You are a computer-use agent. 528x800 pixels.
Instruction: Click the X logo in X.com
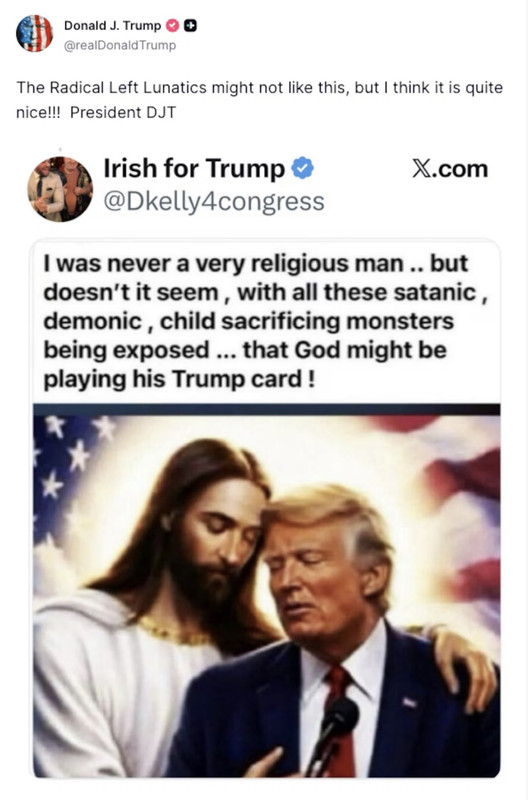[x=422, y=169]
